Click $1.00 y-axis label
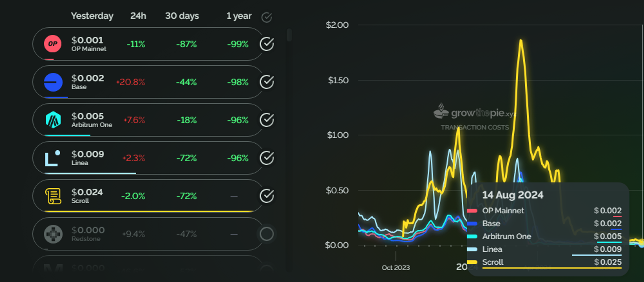The image size is (644, 282). (x=338, y=135)
